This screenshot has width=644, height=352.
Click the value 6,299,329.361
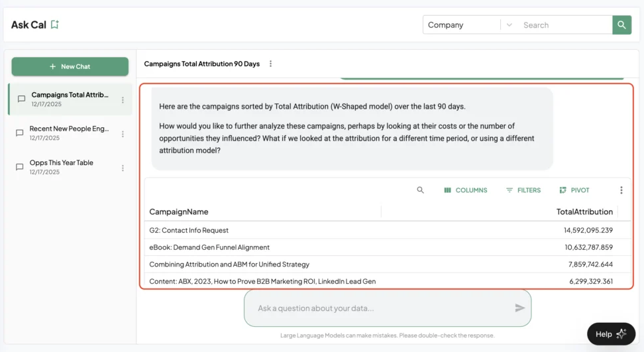pyautogui.click(x=591, y=281)
